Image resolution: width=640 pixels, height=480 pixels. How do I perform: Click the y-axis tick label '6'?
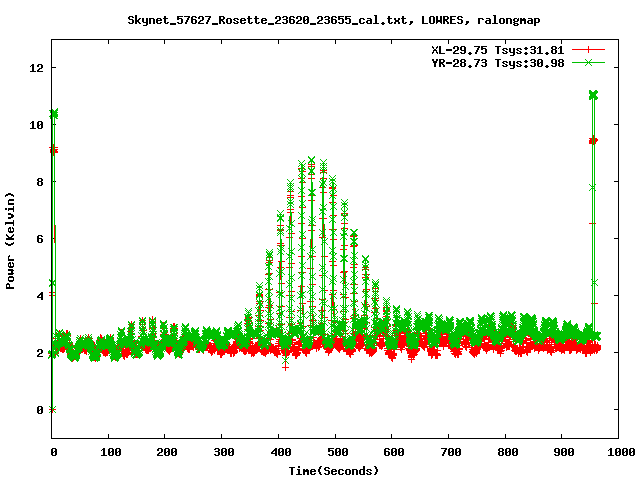pyautogui.click(x=40, y=239)
